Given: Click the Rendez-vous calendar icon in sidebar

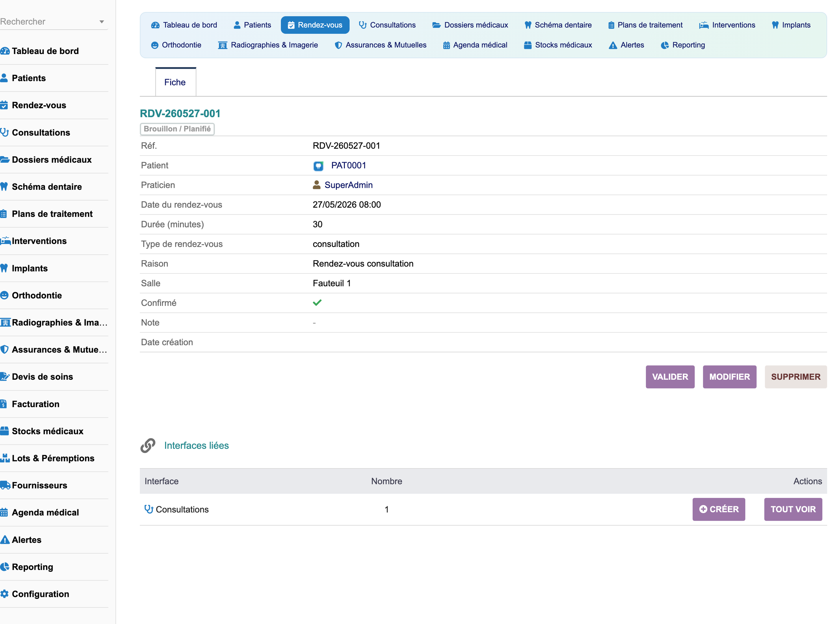Looking at the screenshot, I should tap(4, 105).
